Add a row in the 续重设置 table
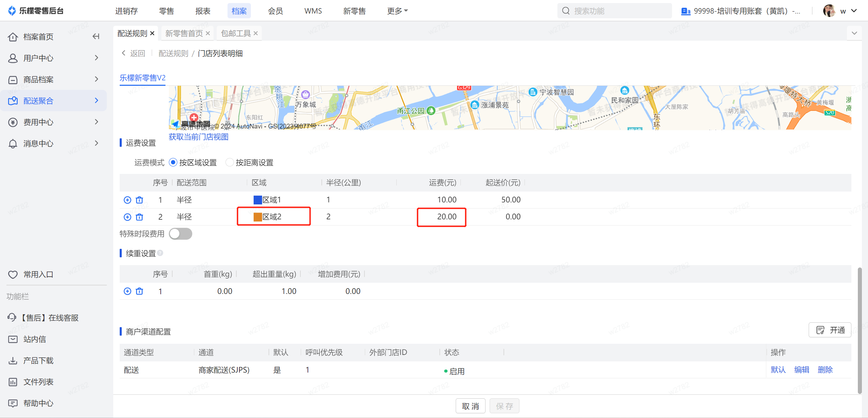 pos(127,291)
